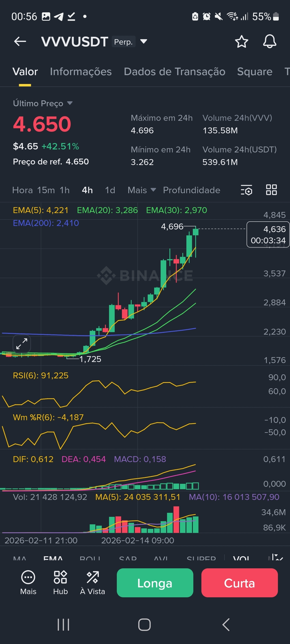Screen dimensions: 290x644
Task: Expand Último Preço price type dropdown
Action: pyautogui.click(x=70, y=103)
